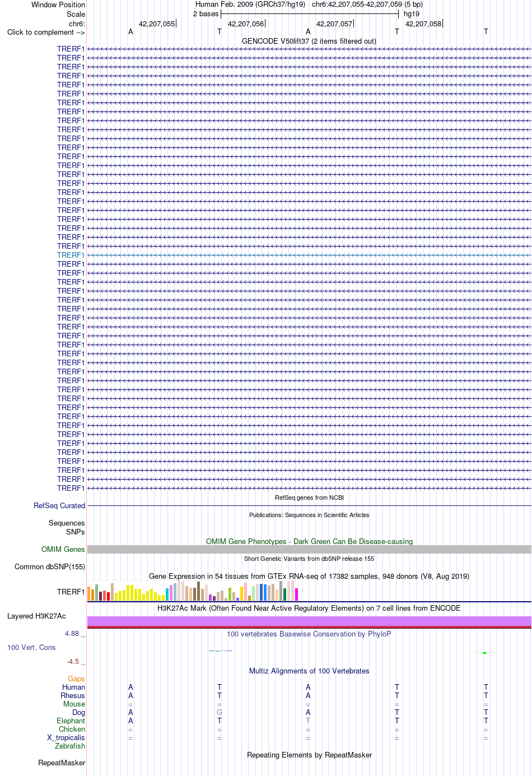Click the 'RefSeq genes from NCBI' title
Image resolution: width=532 pixels, height=776 pixels.
309,498
